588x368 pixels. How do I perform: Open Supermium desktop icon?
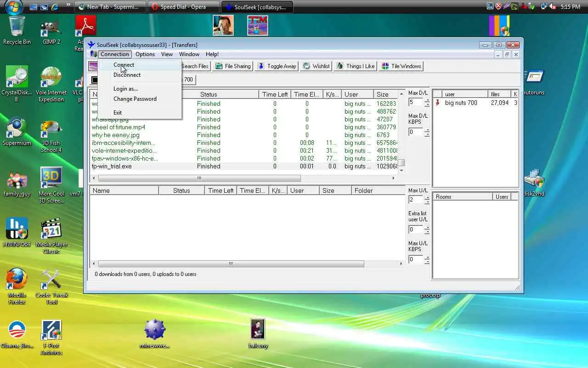pyautogui.click(x=17, y=132)
